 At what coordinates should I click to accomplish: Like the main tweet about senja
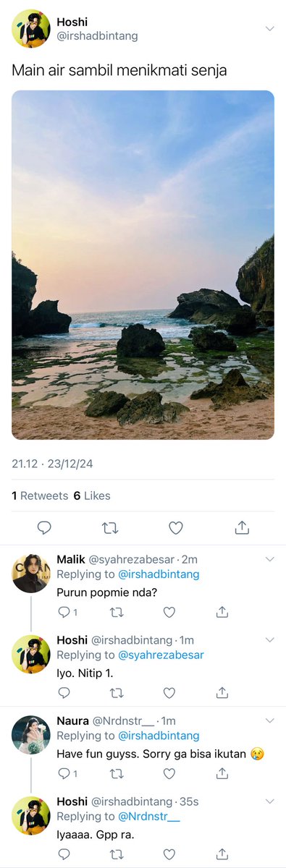pos(176,528)
